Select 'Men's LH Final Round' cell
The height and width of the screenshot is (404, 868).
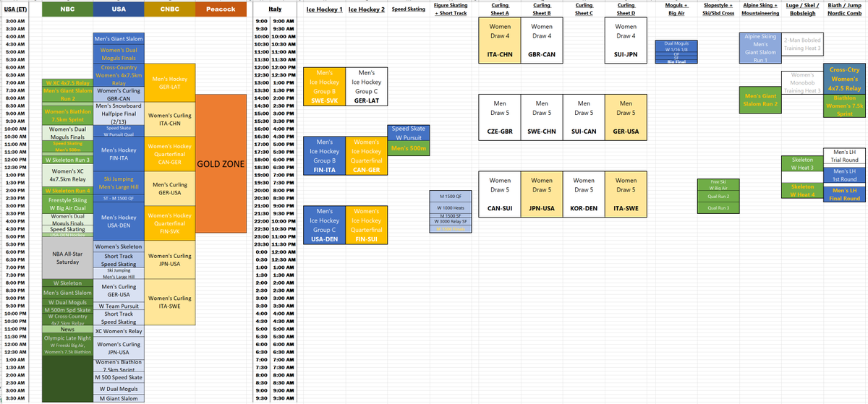[x=844, y=194]
